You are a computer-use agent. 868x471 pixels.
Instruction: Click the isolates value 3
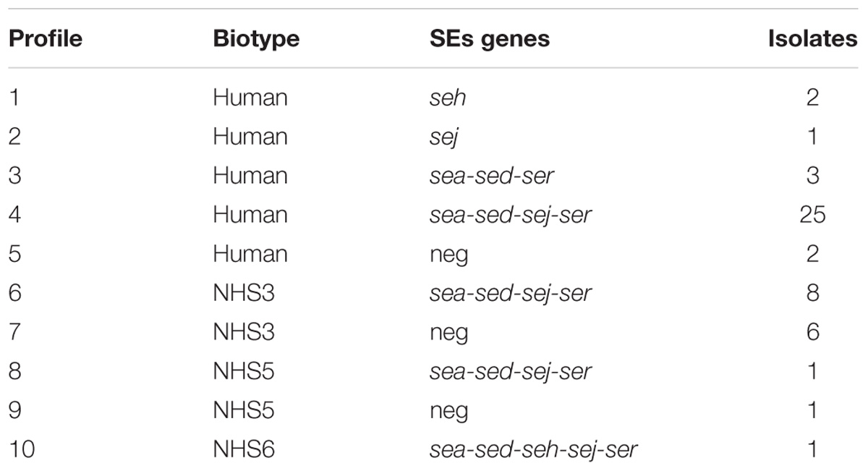[x=812, y=176]
